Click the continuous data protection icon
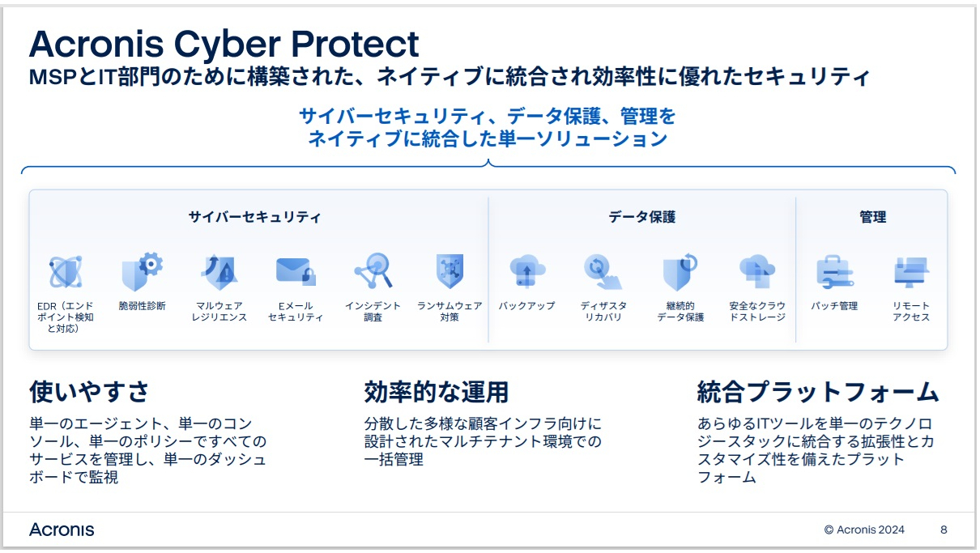 point(680,272)
